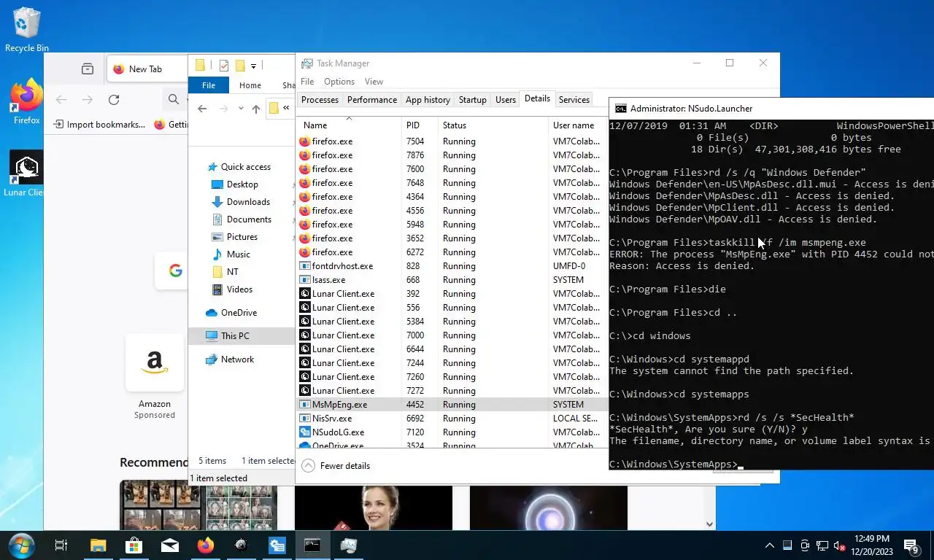
Task: Open Mail app from the taskbar
Action: (x=169, y=545)
